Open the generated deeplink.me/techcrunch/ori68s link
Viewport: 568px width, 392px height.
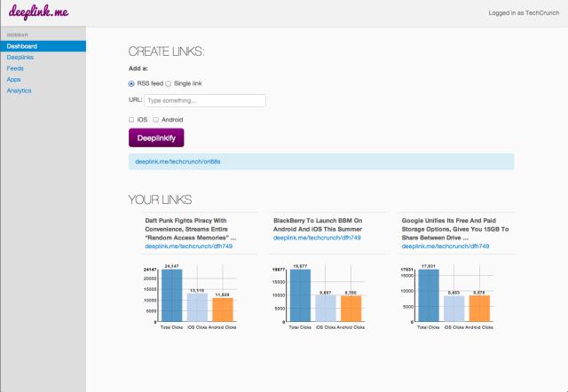coord(177,161)
